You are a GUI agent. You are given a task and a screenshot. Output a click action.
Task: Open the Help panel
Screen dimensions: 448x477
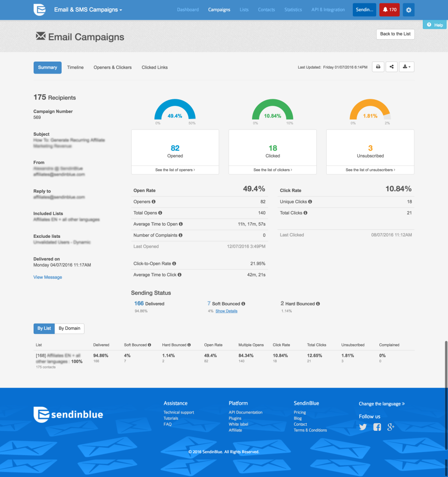[x=434, y=25]
